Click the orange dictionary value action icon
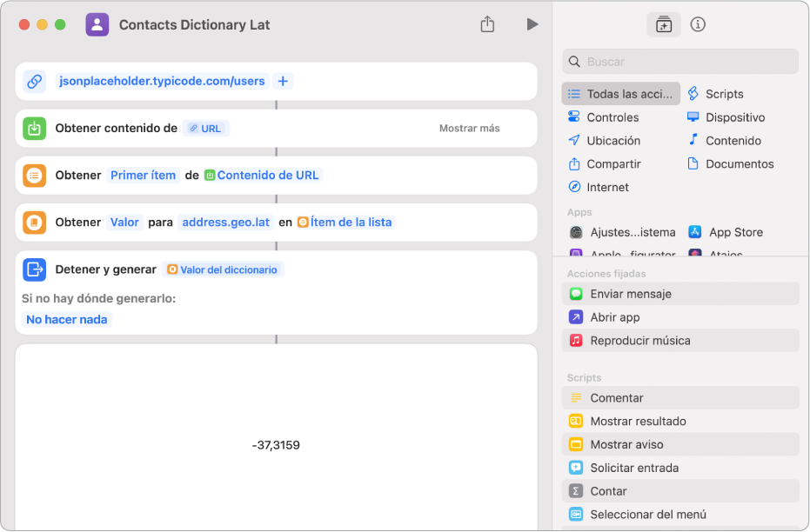The height and width of the screenshot is (532, 810). (x=35, y=223)
